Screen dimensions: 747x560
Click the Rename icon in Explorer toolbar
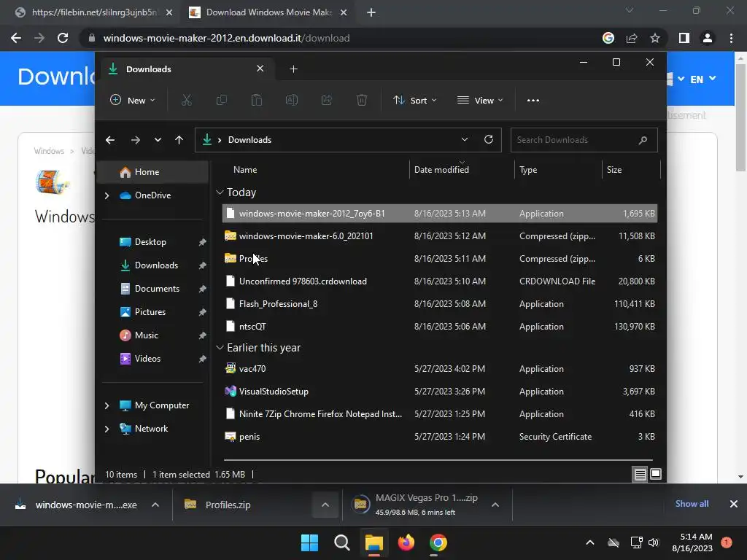click(292, 101)
